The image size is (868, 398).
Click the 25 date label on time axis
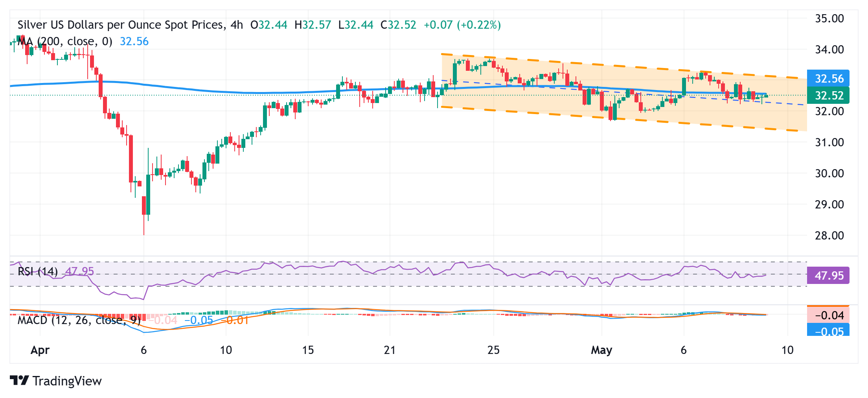pyautogui.click(x=493, y=350)
